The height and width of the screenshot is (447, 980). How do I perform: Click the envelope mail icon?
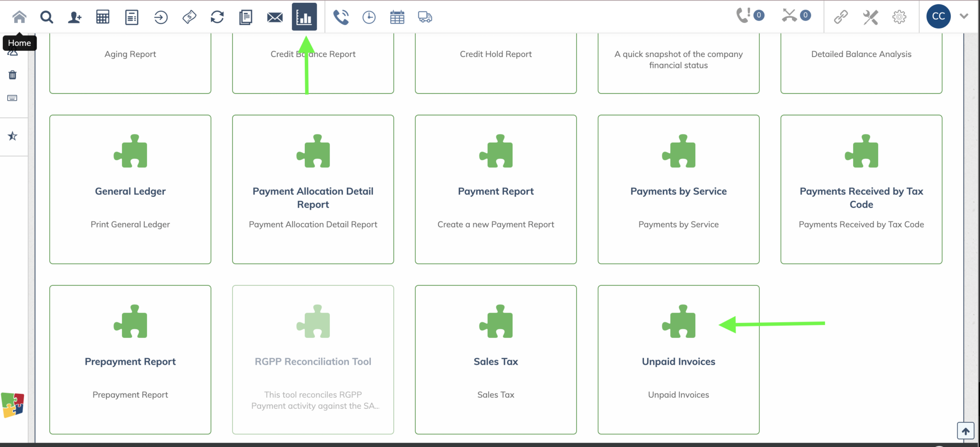coord(275,17)
